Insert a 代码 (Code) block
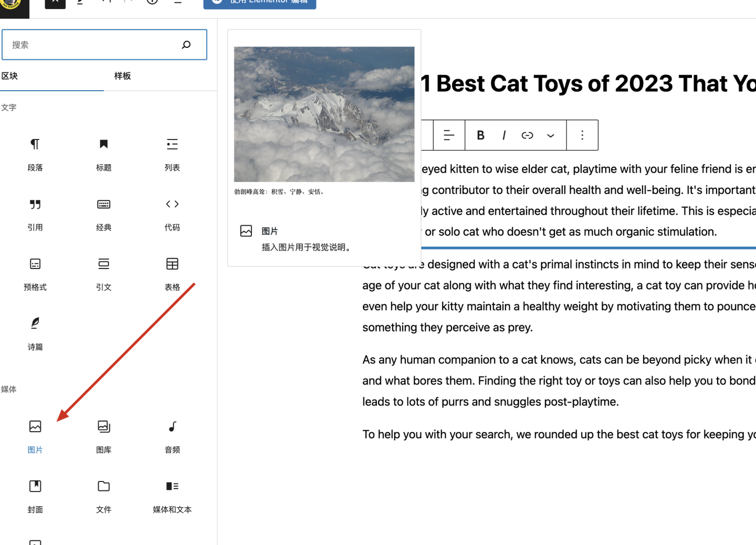 point(172,213)
